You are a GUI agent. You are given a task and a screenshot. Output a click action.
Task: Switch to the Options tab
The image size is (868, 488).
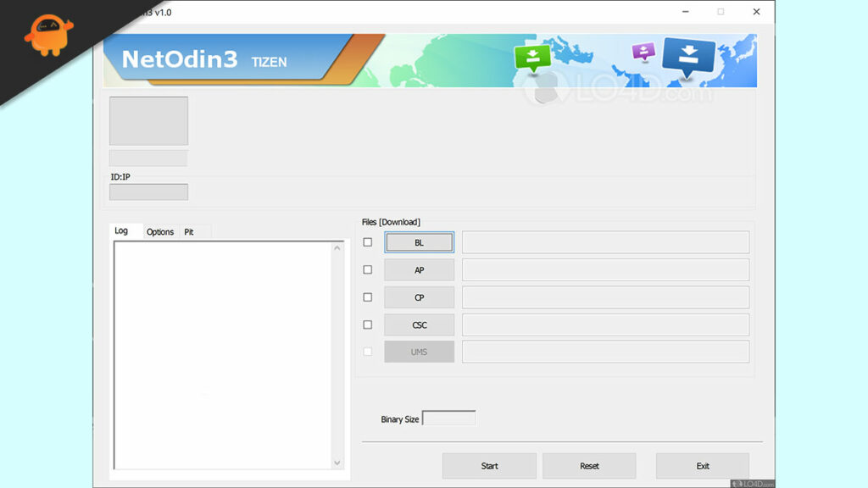160,231
